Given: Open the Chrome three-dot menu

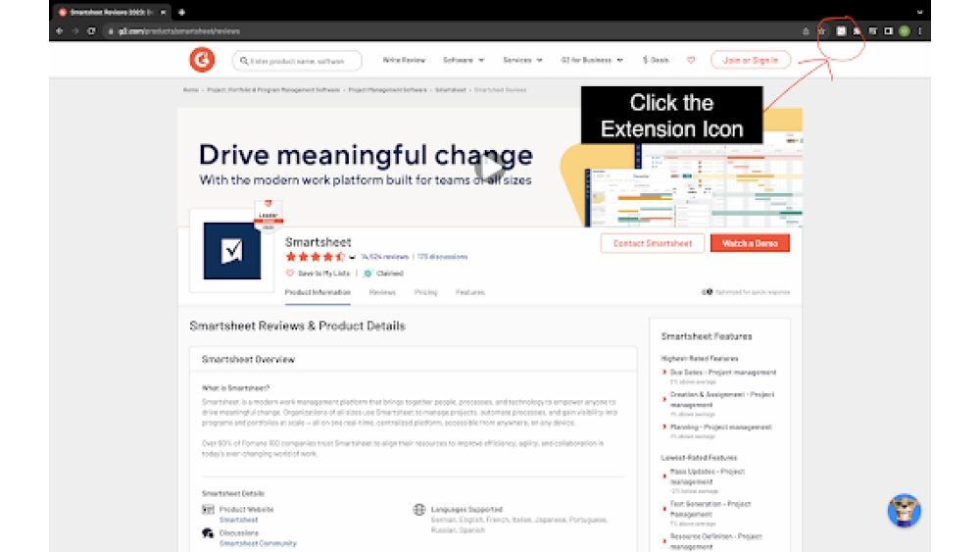Looking at the screenshot, I should pyautogui.click(x=920, y=31).
